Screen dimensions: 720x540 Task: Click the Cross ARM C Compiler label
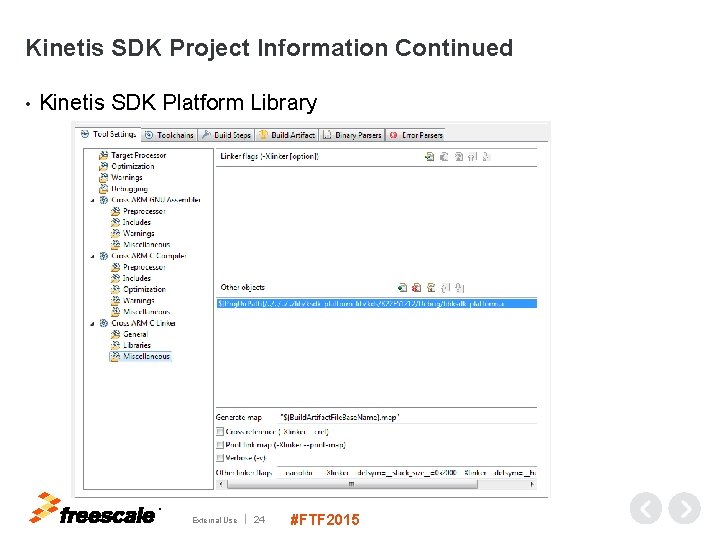pyautogui.click(x=149, y=256)
